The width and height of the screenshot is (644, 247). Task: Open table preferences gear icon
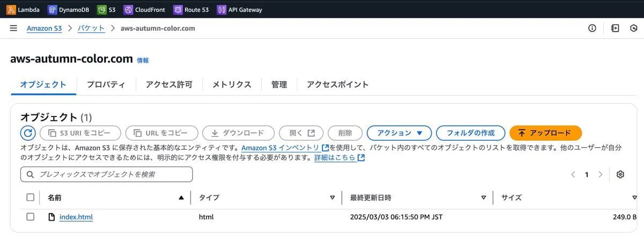coord(620,175)
